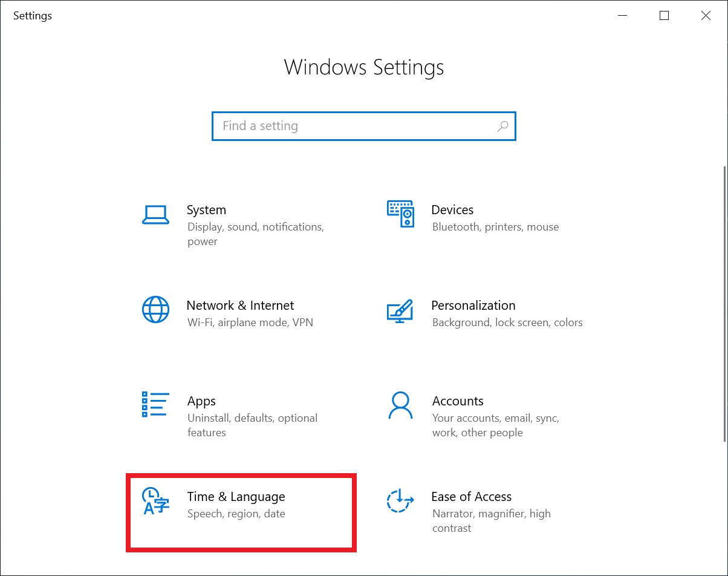Screen dimensions: 728x576
Task: Open System settings by its title
Action: coord(206,210)
